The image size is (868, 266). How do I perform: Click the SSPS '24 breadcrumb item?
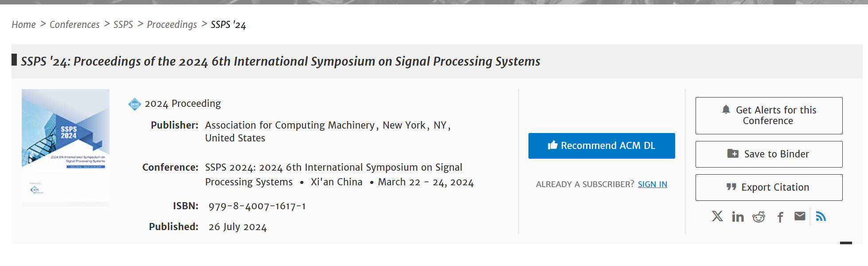pos(228,24)
